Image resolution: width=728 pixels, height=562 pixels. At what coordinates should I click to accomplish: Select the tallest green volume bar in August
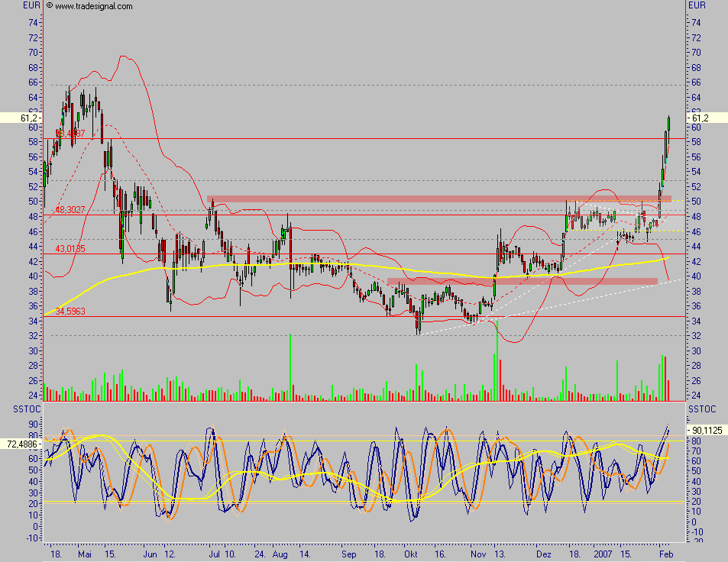click(x=291, y=365)
